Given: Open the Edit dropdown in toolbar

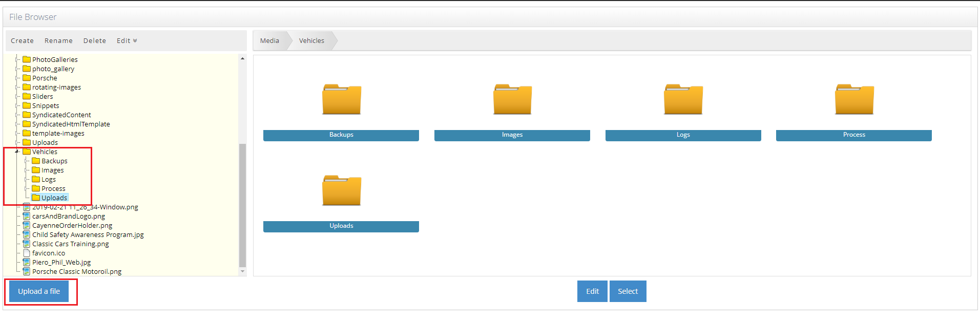Looking at the screenshot, I should 127,41.
